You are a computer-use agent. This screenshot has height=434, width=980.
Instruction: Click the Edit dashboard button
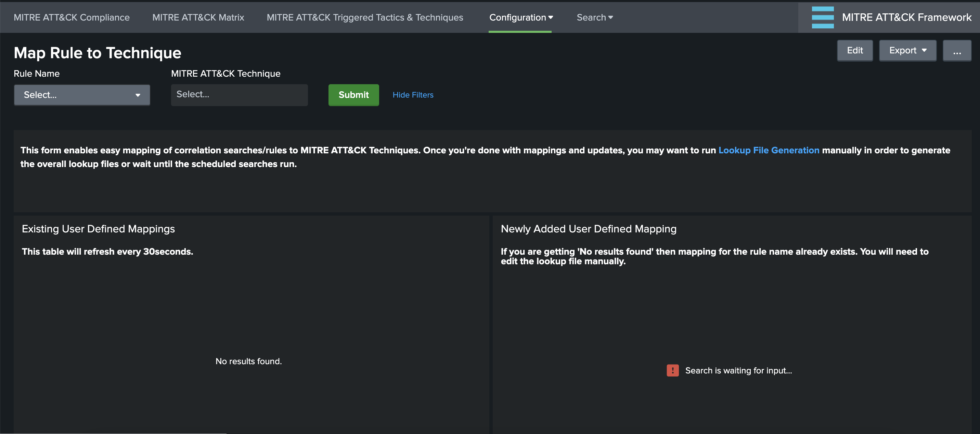coord(854,51)
